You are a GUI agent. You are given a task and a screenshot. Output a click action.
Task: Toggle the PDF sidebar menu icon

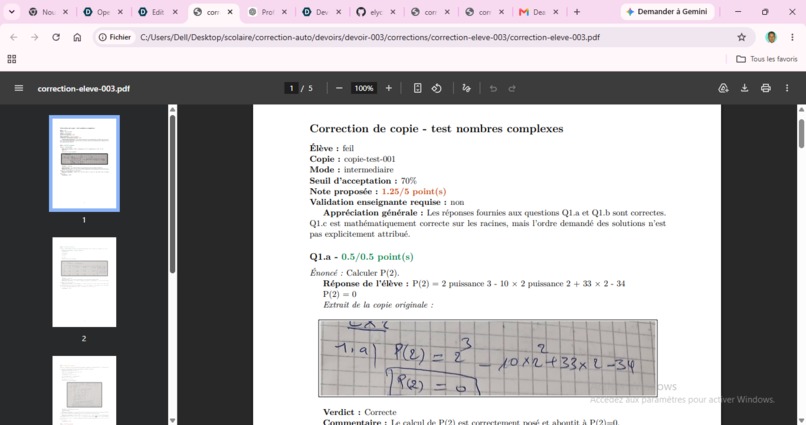[x=19, y=88]
